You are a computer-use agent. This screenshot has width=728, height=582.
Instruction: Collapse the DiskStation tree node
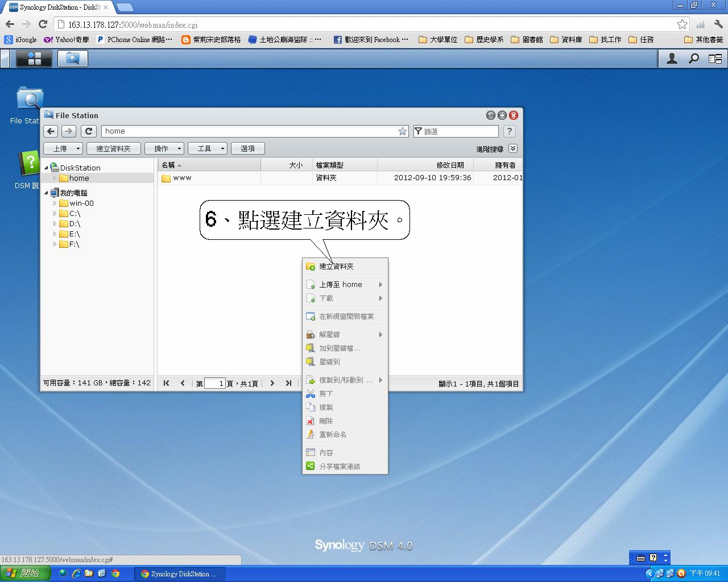click(47, 168)
